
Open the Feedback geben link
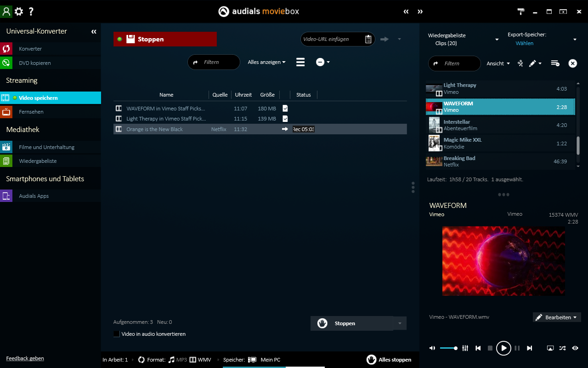(25, 358)
